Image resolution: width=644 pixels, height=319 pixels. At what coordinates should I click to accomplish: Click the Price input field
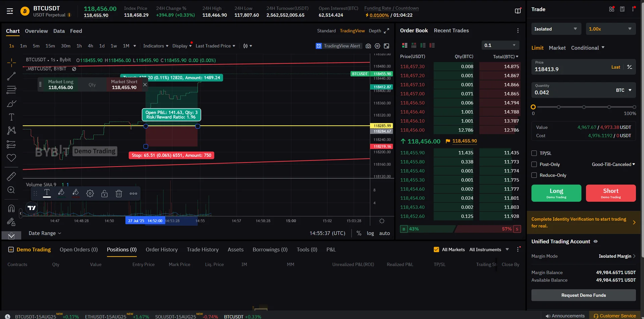(584, 67)
